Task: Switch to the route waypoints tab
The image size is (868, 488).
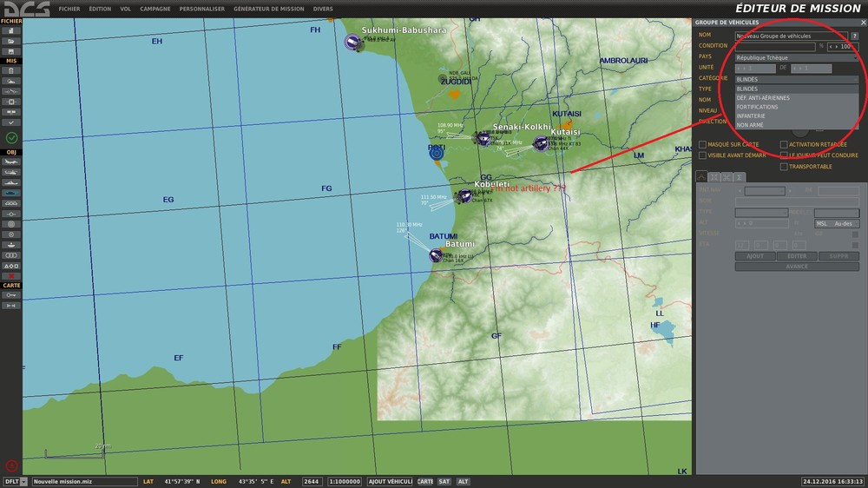Action: 701,176
